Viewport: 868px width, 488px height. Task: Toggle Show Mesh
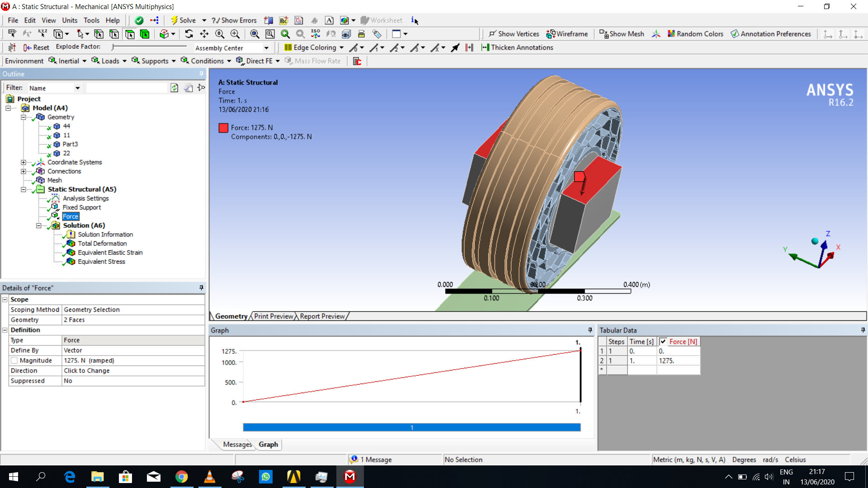(x=622, y=34)
